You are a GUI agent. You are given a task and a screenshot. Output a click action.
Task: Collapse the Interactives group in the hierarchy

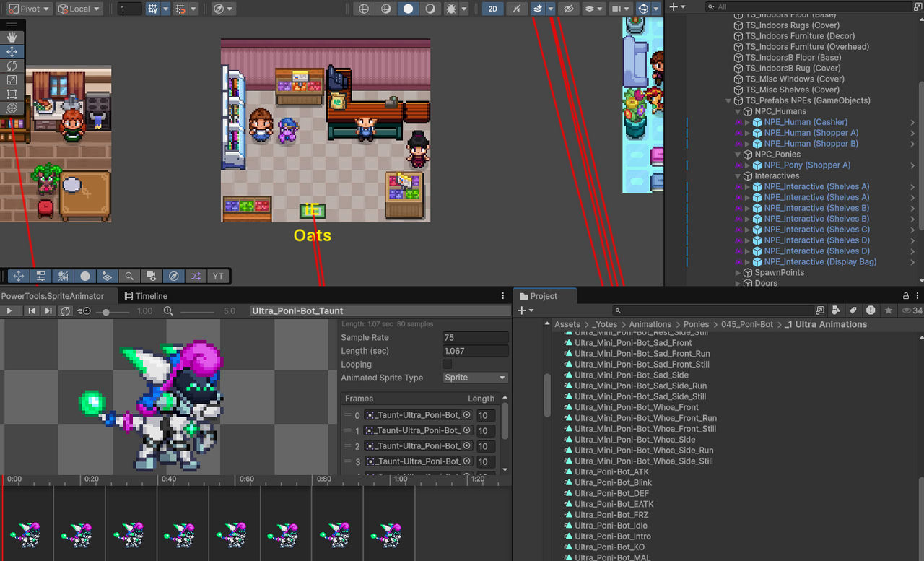[x=738, y=175]
